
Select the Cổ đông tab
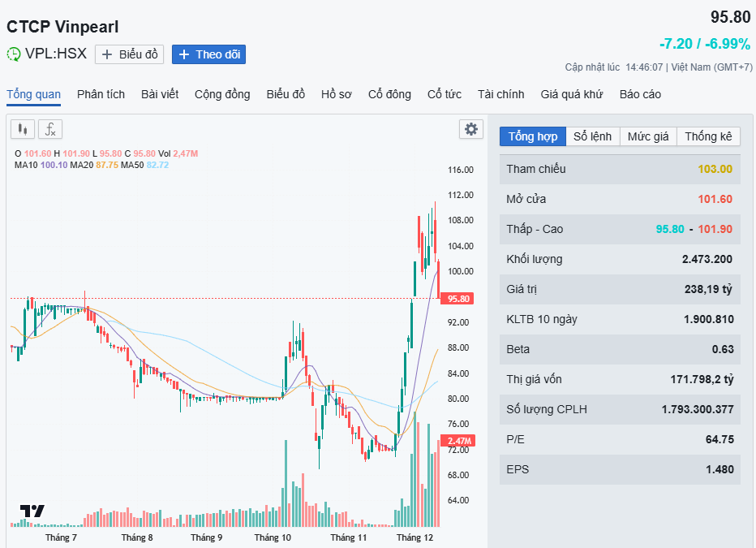389,94
